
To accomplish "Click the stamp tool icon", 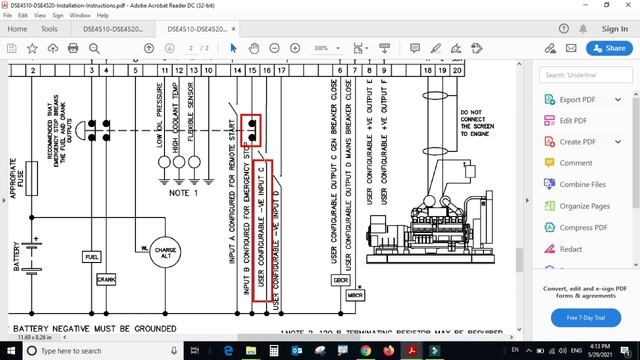I will [x=476, y=48].
